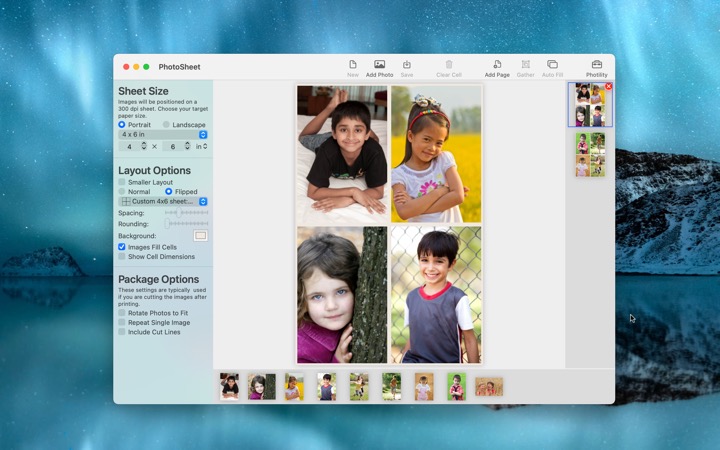
Task: Select the girl beside tree trunk cell
Action: tap(342, 295)
